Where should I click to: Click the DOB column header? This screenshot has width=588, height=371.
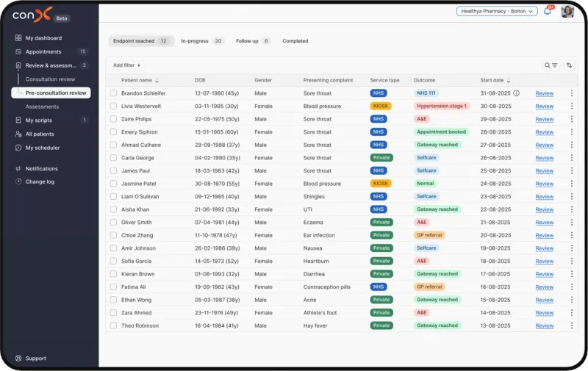pyautogui.click(x=200, y=80)
